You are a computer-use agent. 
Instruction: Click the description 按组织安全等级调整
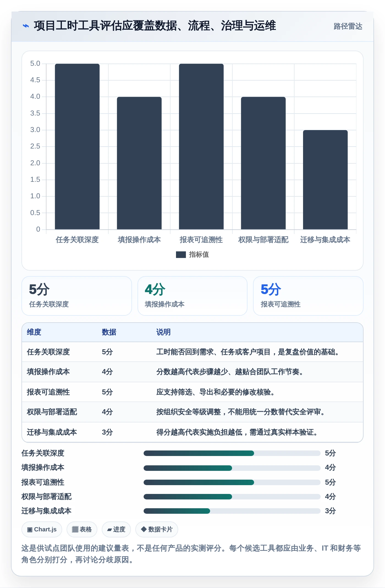(x=240, y=412)
